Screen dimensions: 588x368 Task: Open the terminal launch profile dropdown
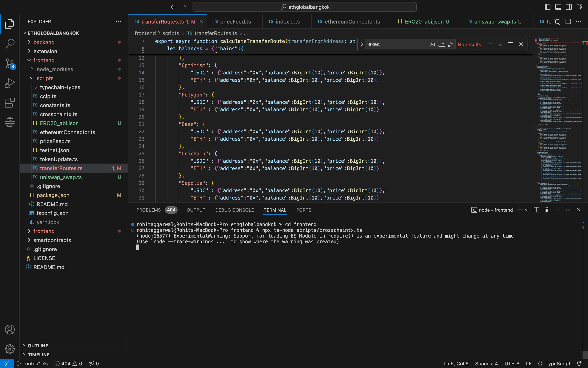527,210
